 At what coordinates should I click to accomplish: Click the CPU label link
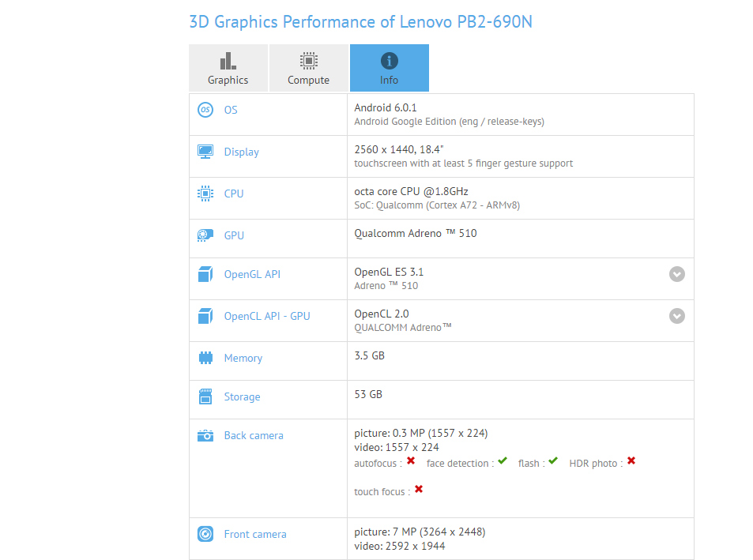(234, 194)
